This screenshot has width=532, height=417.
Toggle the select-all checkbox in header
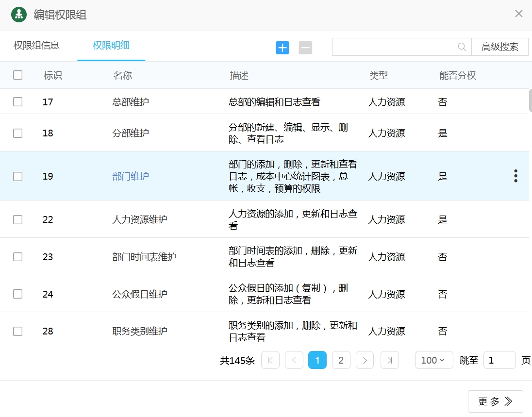point(18,75)
